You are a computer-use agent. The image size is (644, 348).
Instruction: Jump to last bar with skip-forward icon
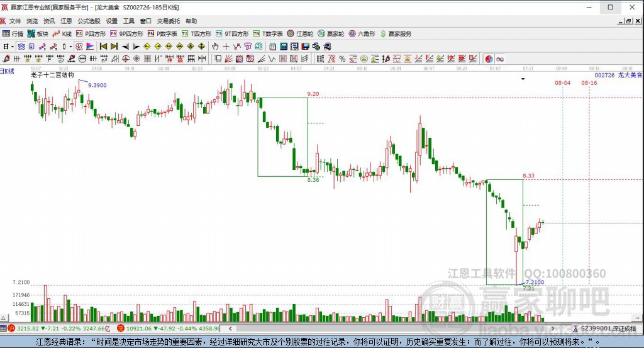pyautogui.click(x=114, y=47)
